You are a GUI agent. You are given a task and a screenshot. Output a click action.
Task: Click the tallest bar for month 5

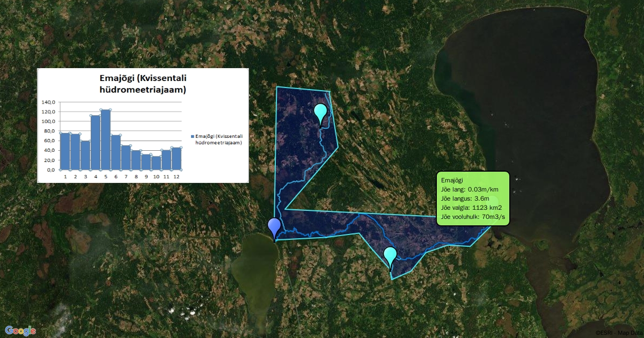tap(105, 139)
